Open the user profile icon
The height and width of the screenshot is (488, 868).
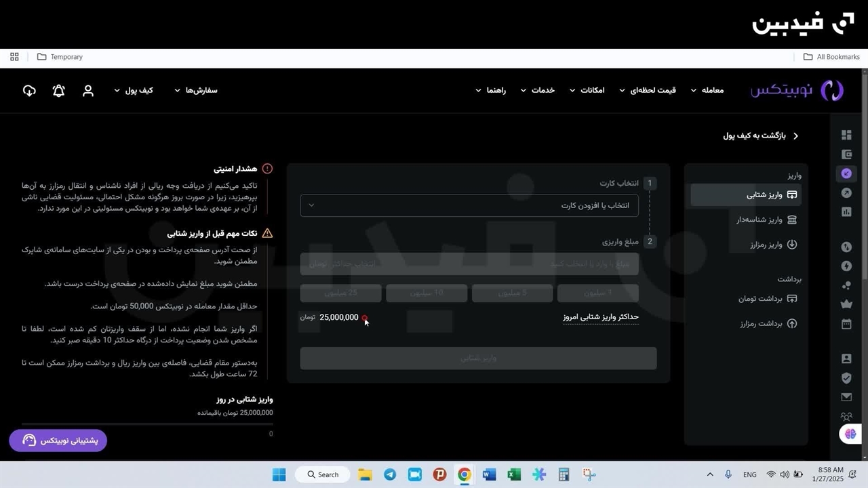coord(88,91)
